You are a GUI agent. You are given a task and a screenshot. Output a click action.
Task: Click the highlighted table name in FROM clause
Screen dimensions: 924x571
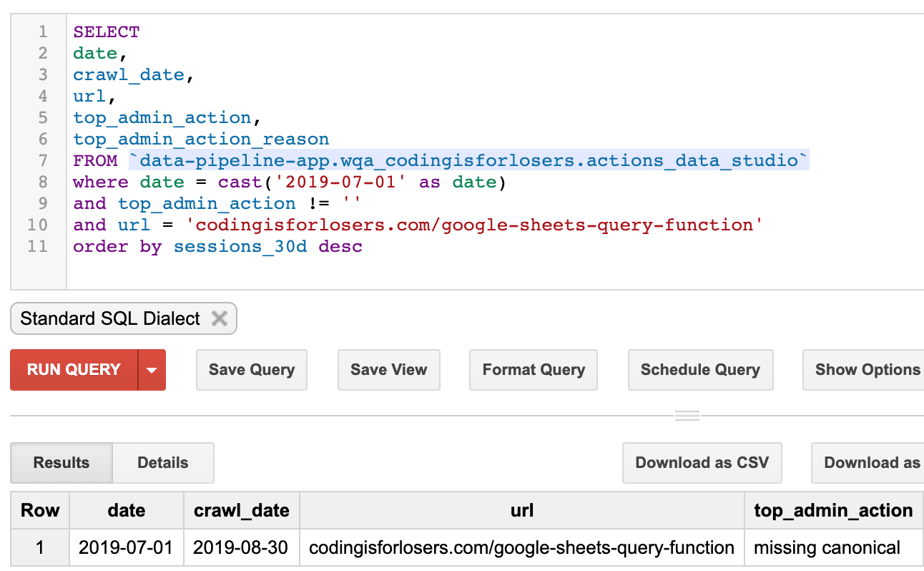pos(468,161)
